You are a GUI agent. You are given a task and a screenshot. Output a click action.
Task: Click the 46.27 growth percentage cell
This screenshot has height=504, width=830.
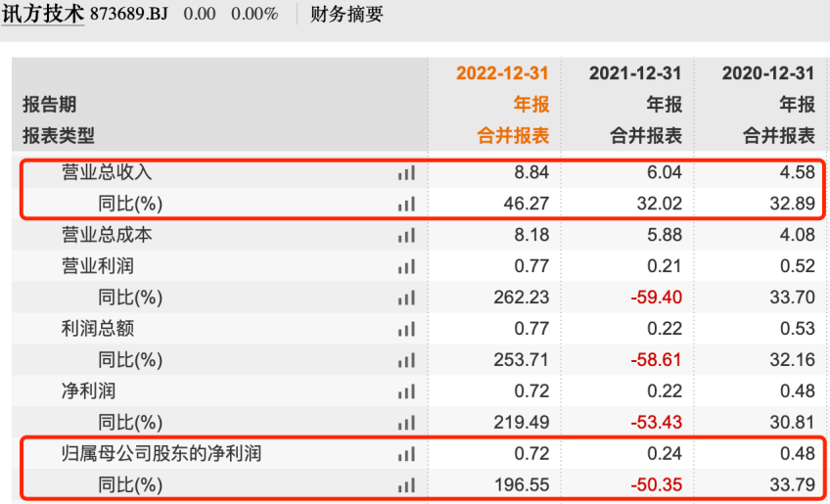point(527,204)
